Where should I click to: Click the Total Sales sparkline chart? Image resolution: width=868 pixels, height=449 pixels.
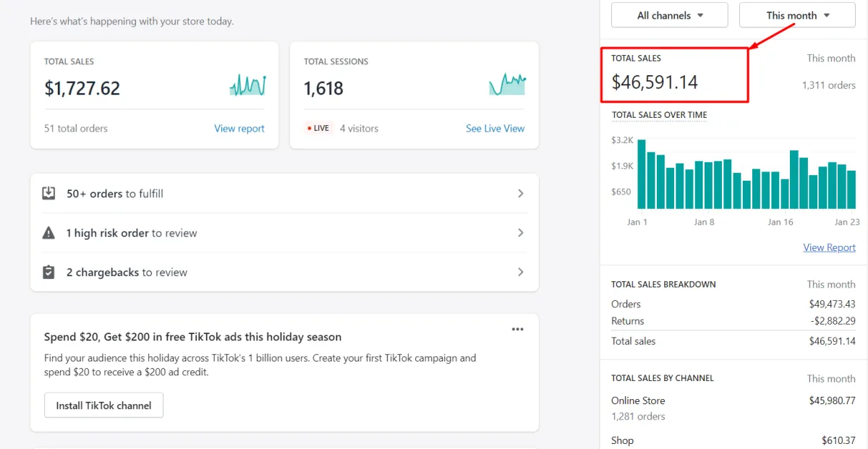pos(247,86)
